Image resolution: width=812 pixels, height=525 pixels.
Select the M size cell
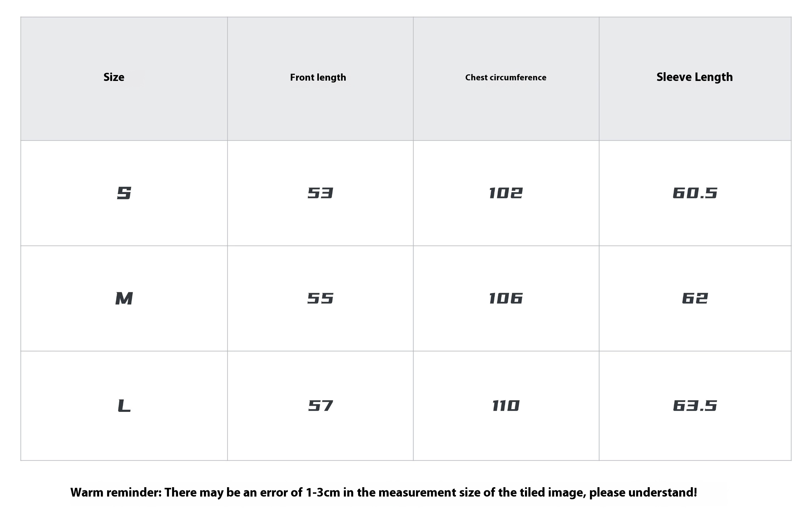click(x=124, y=298)
